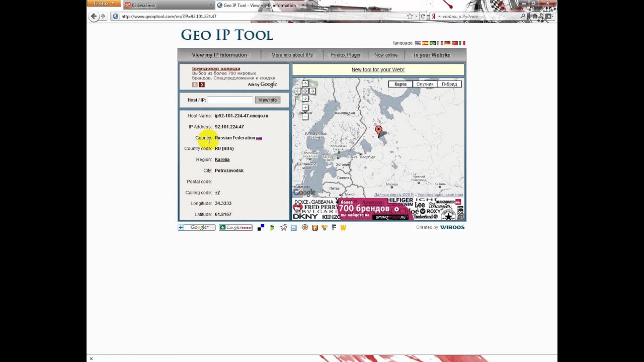The width and height of the screenshot is (644, 362).
Task: Click the Yandex search magnifier icon
Action: click(523, 16)
